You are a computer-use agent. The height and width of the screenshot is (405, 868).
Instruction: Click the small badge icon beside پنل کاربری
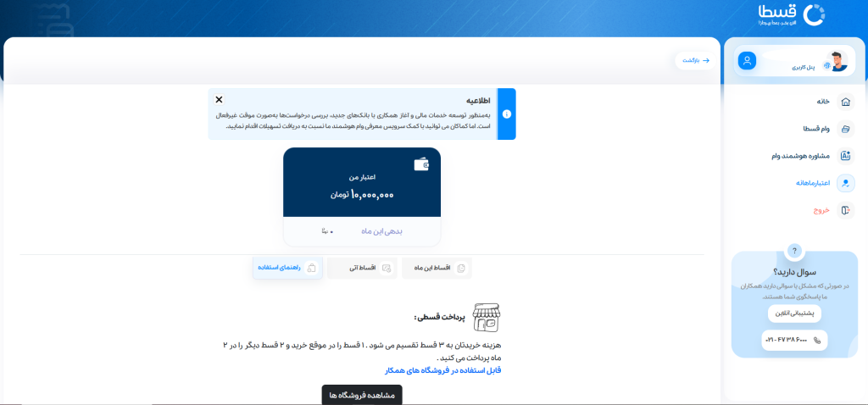point(827,65)
